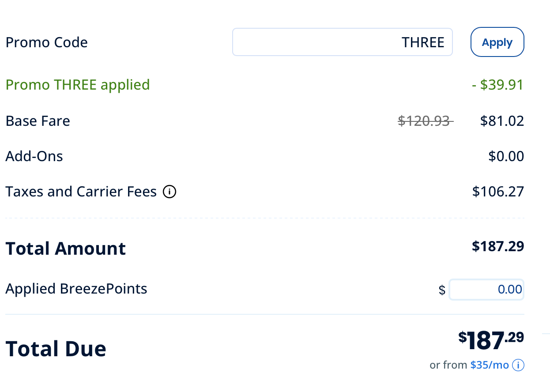Click the Promo Code label
Screen dimensions: 550x392
point(46,42)
